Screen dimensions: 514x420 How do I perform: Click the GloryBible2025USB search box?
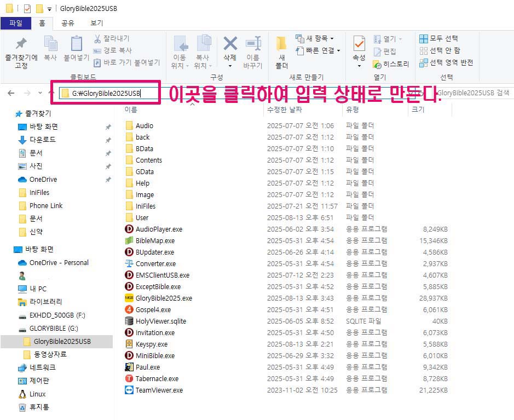473,93
